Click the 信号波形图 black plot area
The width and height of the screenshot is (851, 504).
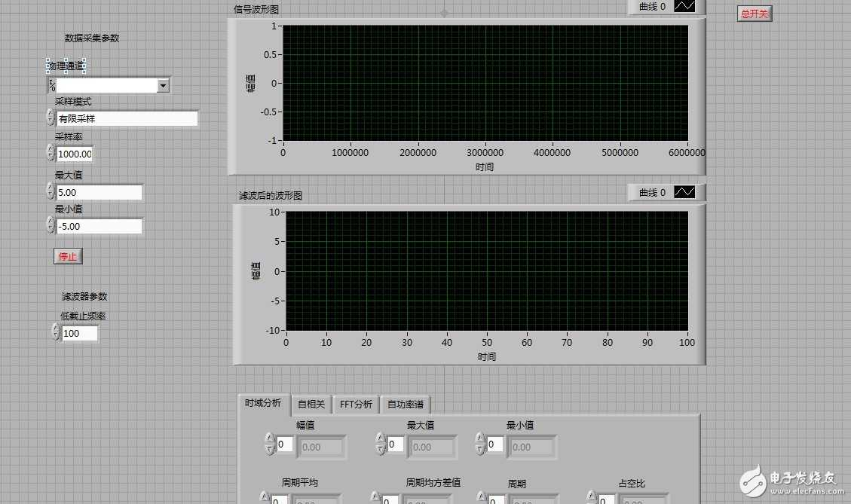[485, 83]
